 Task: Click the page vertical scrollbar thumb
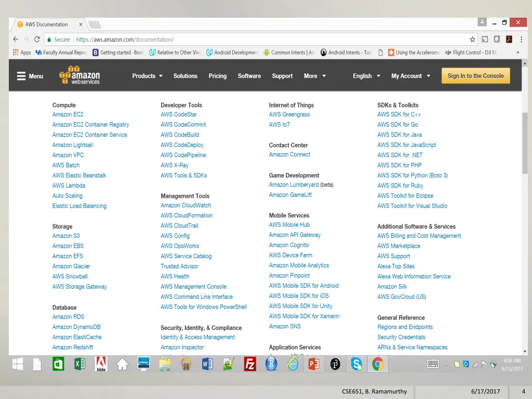[x=525, y=142]
